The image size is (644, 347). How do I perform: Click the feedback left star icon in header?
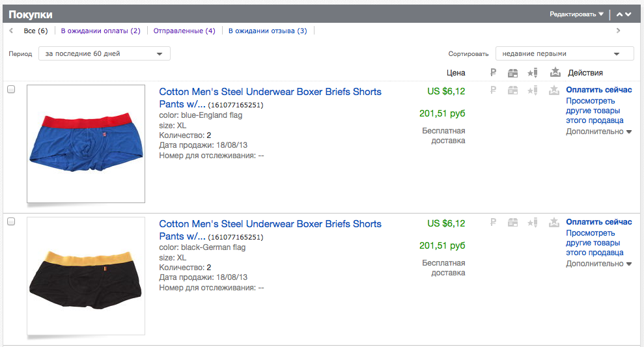point(533,73)
